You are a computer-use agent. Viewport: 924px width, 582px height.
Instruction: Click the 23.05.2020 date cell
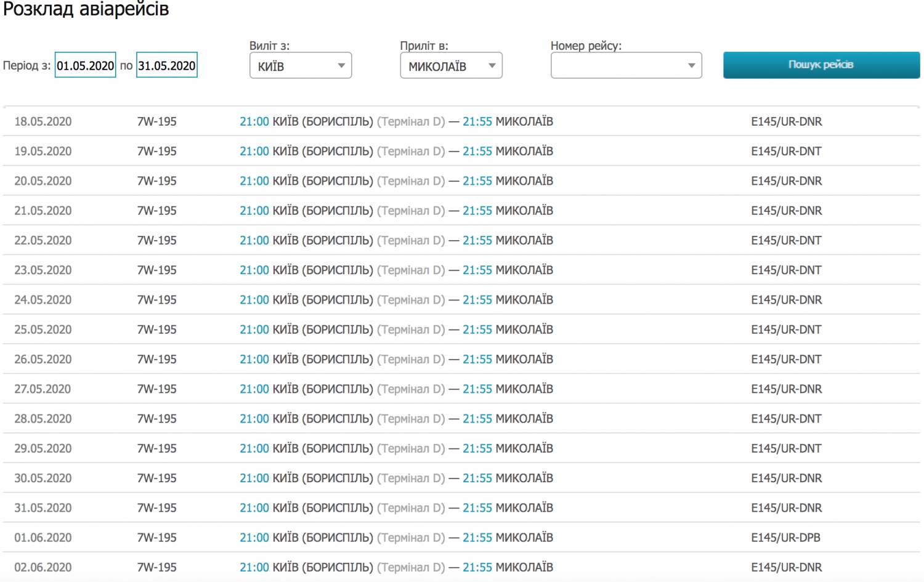coord(43,270)
